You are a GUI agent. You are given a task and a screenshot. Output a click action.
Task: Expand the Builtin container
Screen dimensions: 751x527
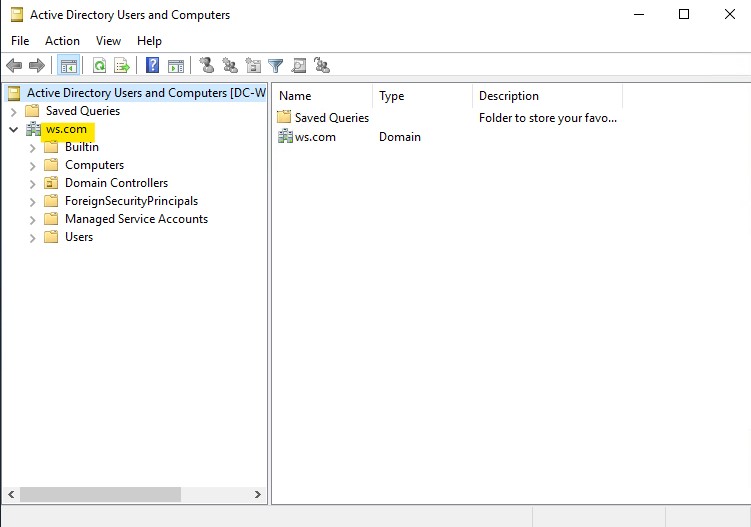tap(33, 148)
